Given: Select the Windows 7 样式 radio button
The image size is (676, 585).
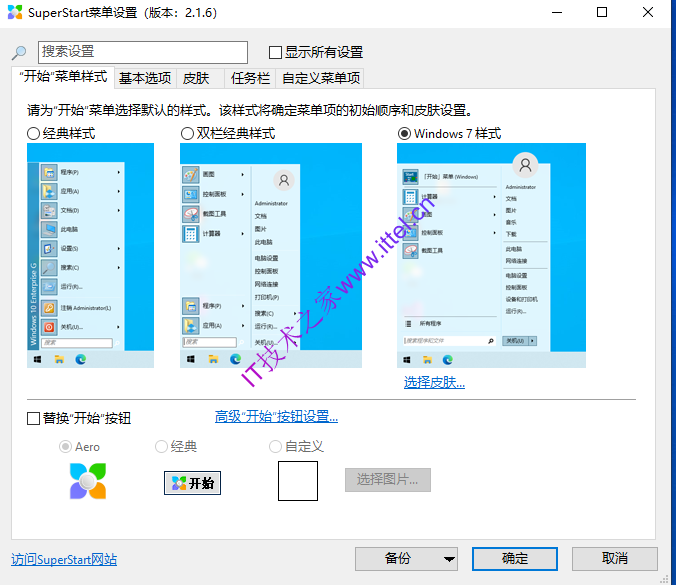Looking at the screenshot, I should point(404,134).
